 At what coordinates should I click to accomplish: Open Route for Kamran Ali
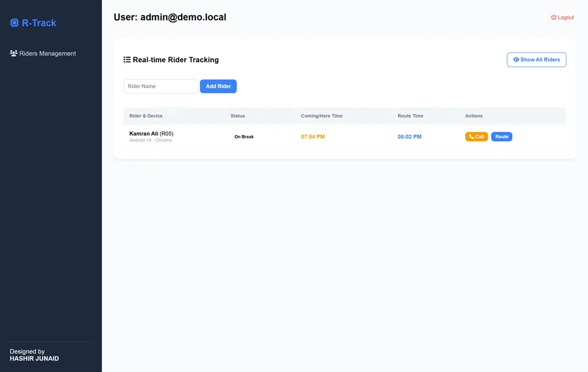click(x=501, y=137)
